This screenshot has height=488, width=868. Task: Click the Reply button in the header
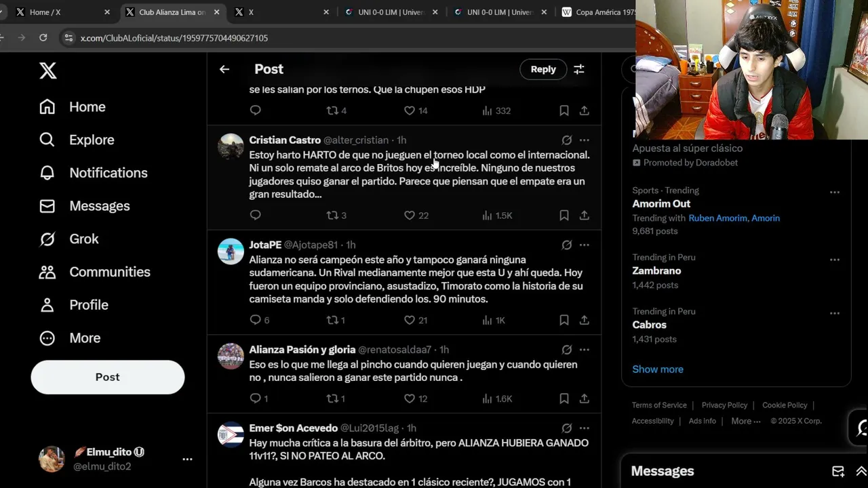pos(543,69)
